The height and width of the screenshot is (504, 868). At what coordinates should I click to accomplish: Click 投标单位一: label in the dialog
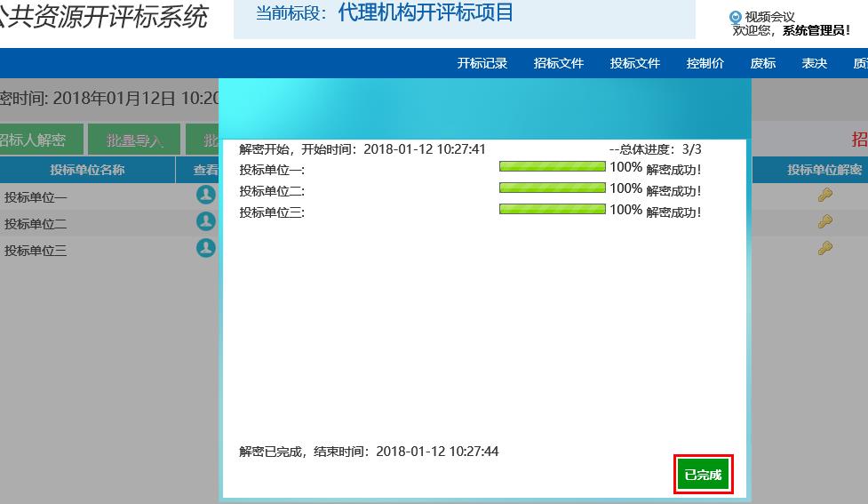click(x=272, y=170)
